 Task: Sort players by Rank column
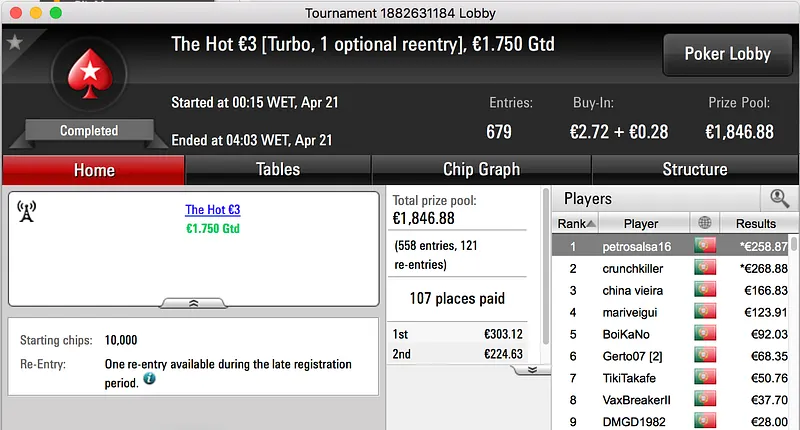[577, 223]
